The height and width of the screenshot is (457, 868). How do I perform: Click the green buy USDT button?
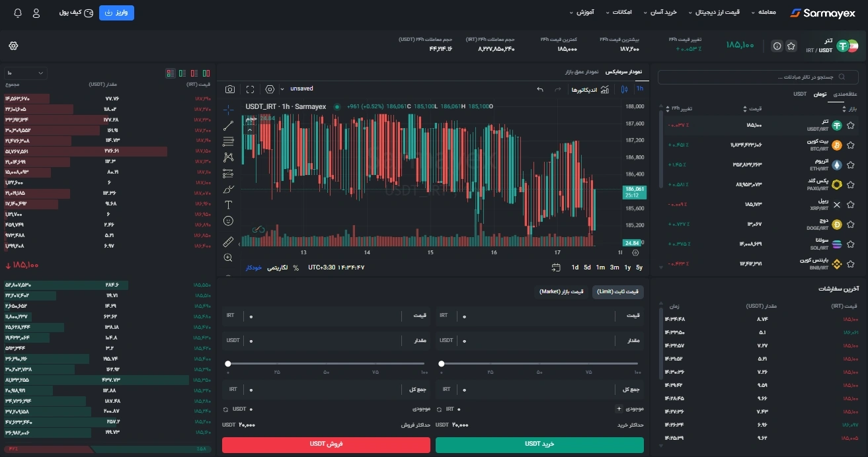point(539,444)
